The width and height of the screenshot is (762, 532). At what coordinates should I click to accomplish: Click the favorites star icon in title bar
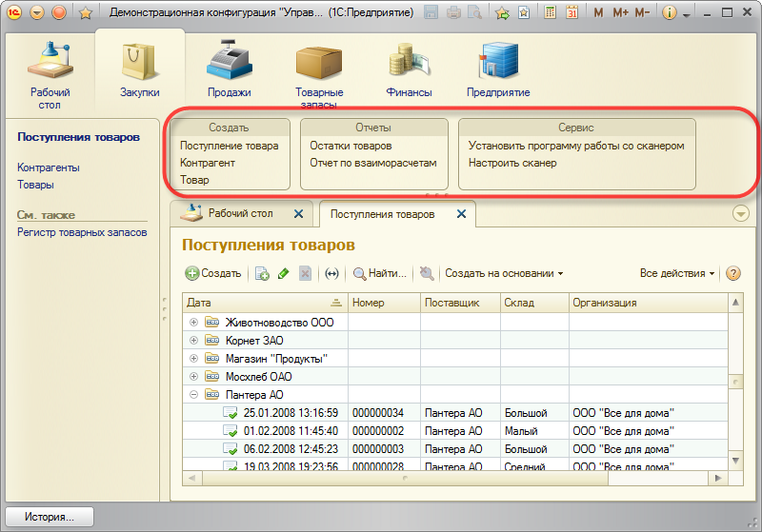coord(84,13)
